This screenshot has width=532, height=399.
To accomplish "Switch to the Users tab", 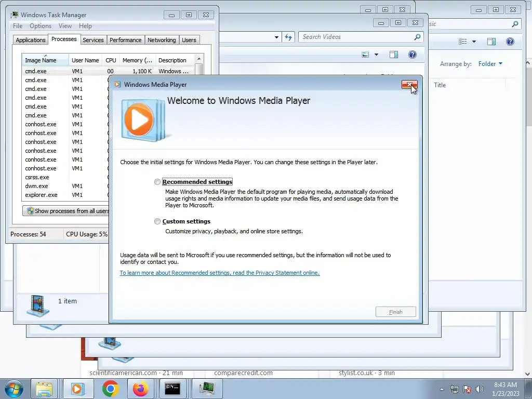I will tap(189, 40).
